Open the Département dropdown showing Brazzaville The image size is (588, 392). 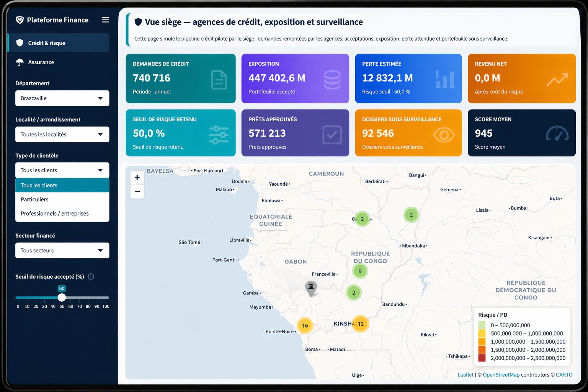pyautogui.click(x=62, y=98)
